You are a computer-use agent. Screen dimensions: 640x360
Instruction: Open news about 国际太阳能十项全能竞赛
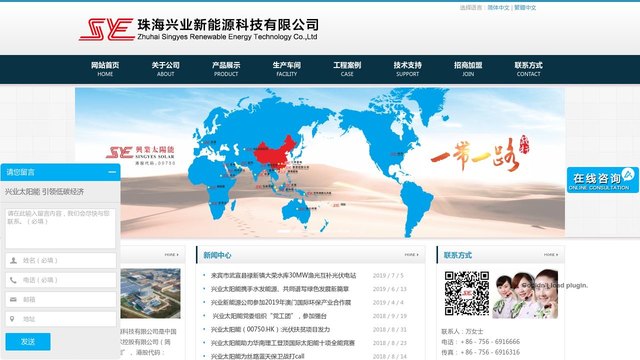283,343
